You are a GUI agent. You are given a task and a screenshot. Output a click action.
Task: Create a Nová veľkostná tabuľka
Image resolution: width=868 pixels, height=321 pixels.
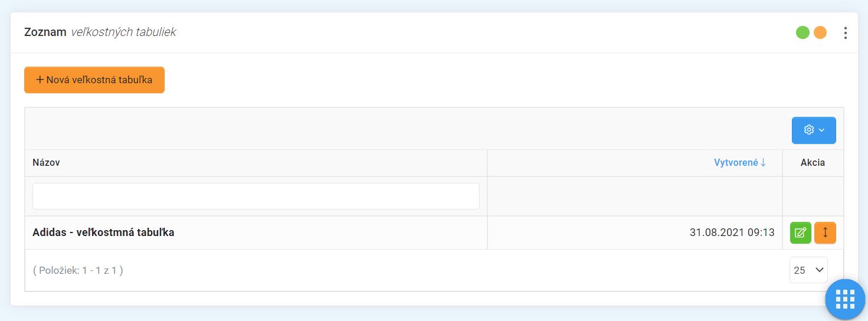point(94,80)
